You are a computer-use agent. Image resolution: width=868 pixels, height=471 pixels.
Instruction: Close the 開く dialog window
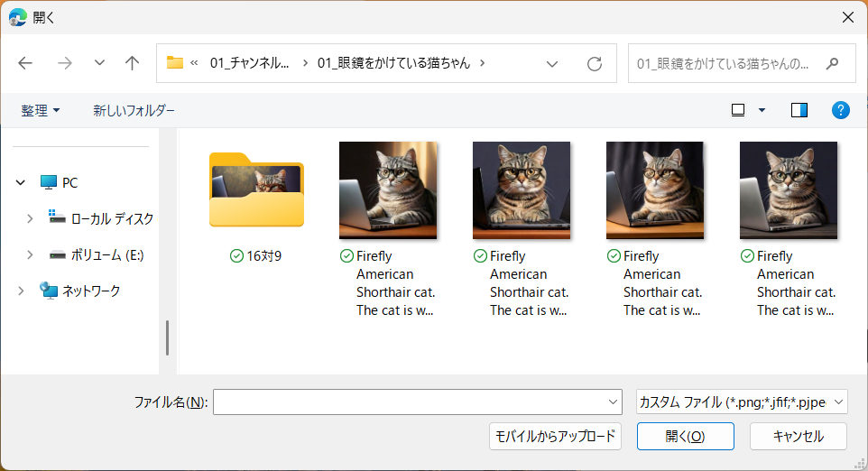click(847, 18)
